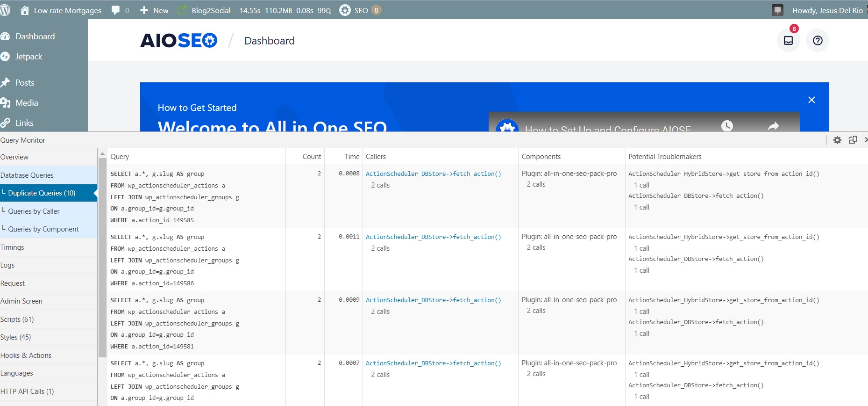The height and width of the screenshot is (406, 868).
Task: Open the Styles (45) panel
Action: [49, 337]
